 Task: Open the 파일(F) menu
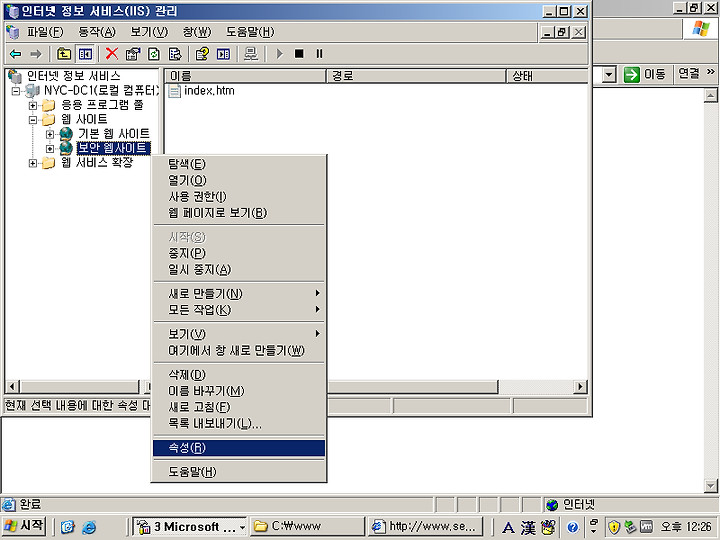tap(45, 32)
